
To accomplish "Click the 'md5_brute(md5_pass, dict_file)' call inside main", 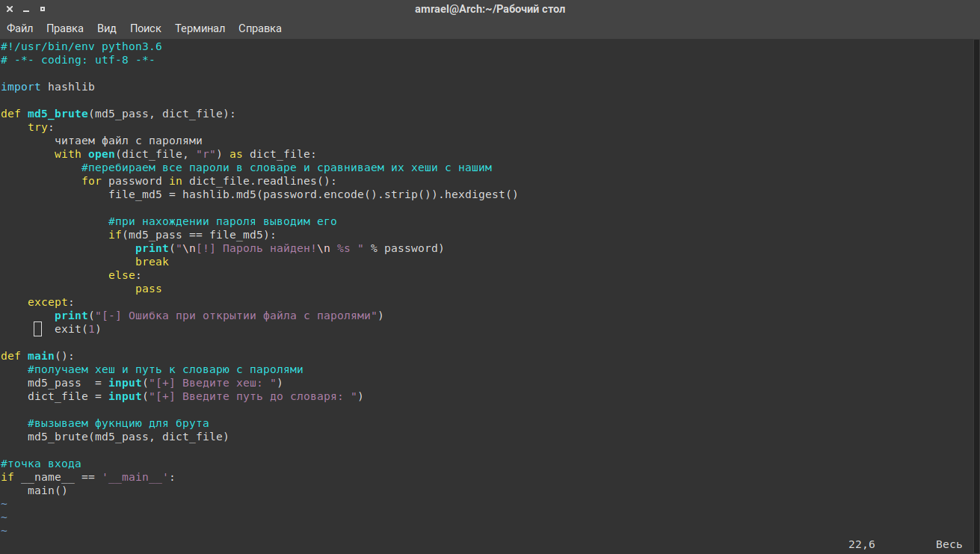I will [129, 437].
